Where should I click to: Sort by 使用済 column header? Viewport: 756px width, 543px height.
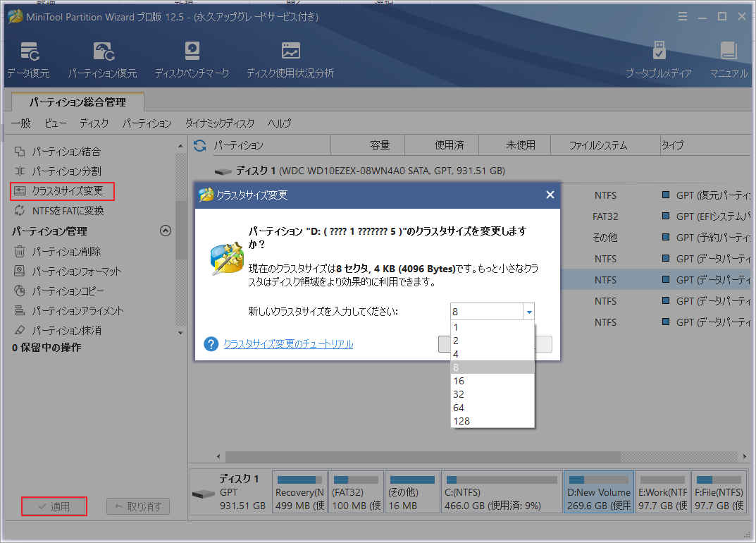tap(442, 145)
